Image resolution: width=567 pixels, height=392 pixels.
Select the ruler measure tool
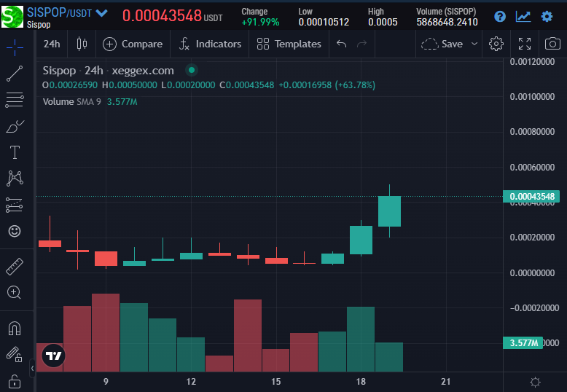[x=15, y=267]
